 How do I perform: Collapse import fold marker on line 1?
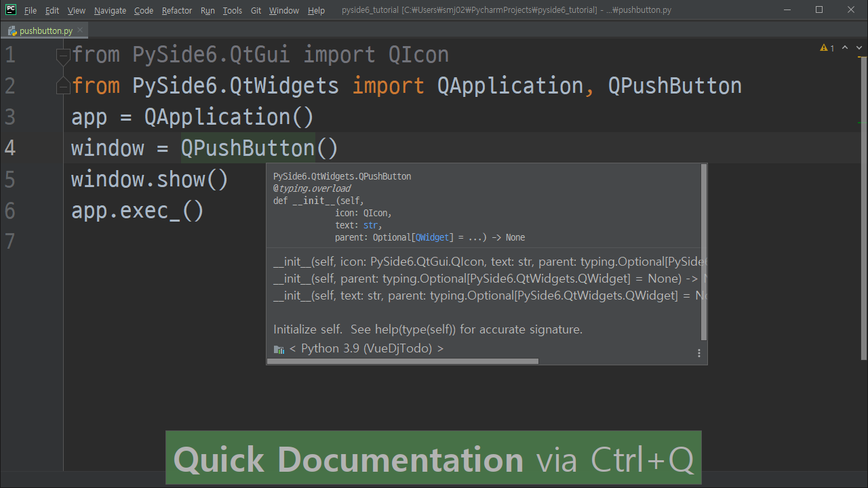63,56
